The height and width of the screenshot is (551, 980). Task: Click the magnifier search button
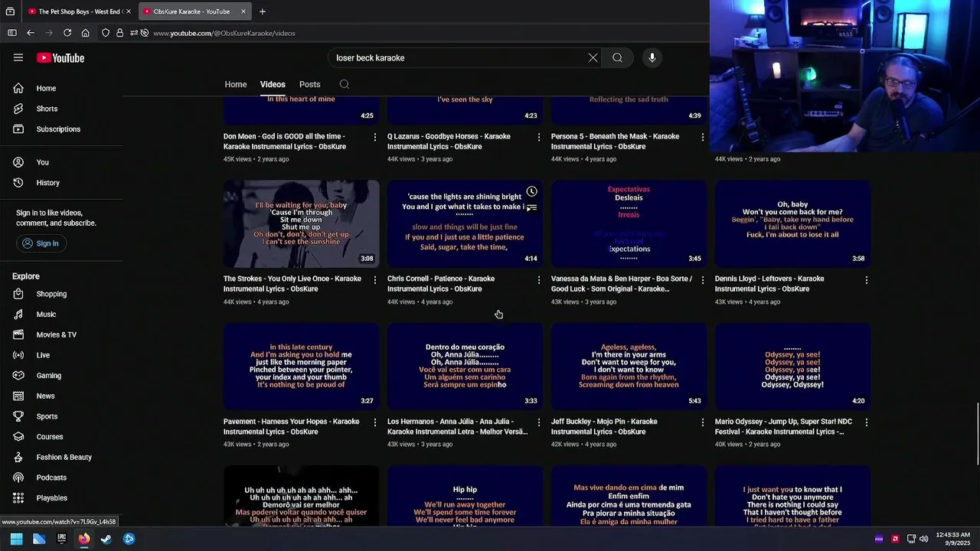[617, 57]
